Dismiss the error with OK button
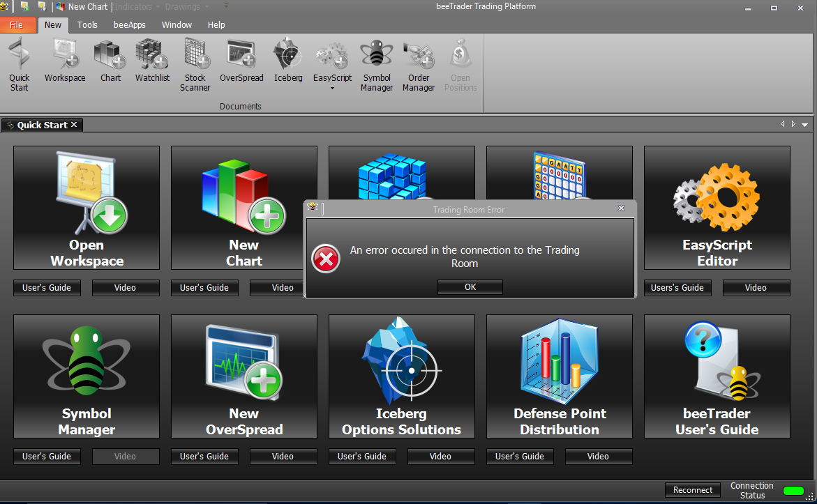 pyautogui.click(x=470, y=287)
